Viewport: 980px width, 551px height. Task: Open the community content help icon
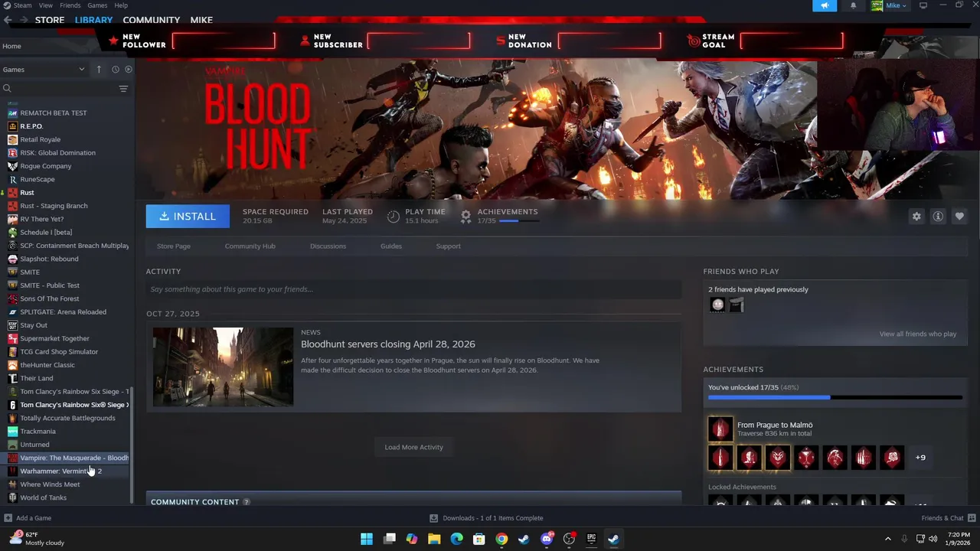pos(247,502)
